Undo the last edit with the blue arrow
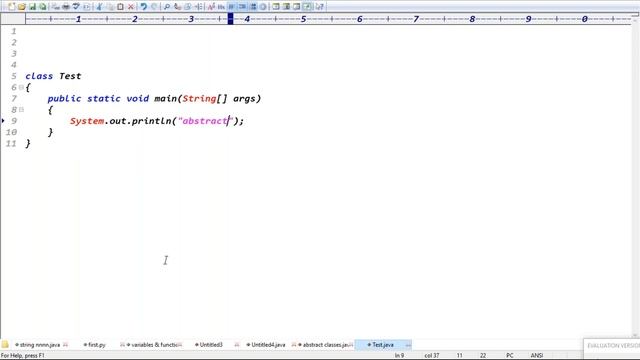 click(144, 7)
